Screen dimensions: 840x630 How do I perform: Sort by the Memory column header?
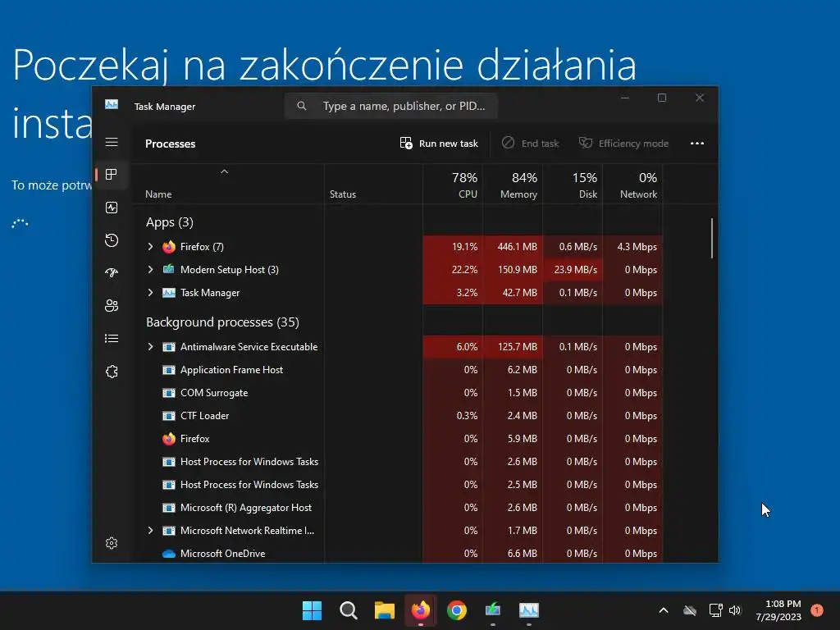point(513,185)
